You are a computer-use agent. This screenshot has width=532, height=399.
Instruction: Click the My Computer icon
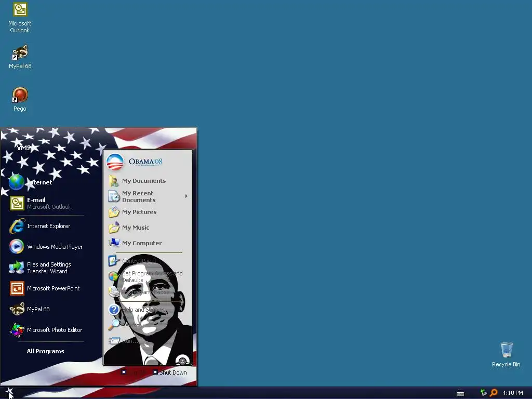[x=114, y=243]
